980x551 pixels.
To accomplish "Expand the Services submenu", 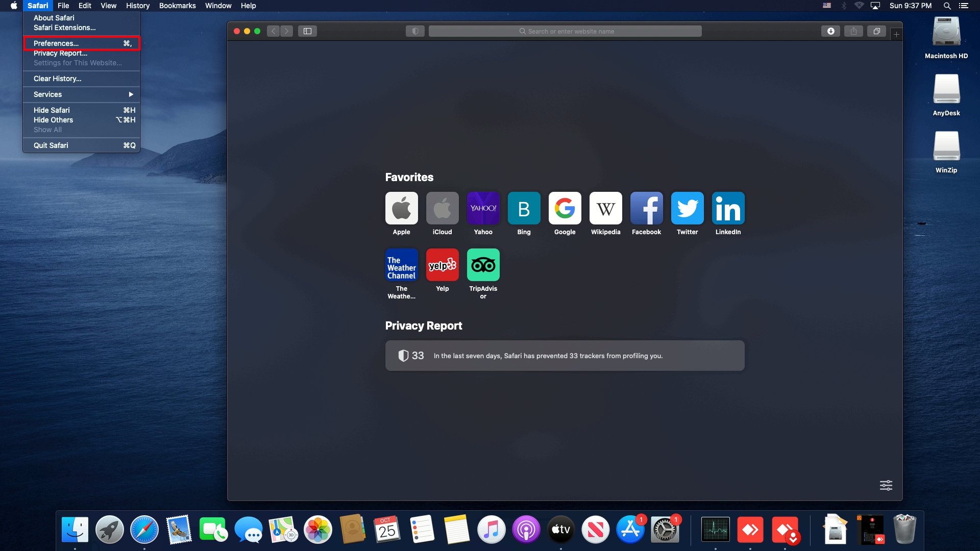I will (82, 94).
